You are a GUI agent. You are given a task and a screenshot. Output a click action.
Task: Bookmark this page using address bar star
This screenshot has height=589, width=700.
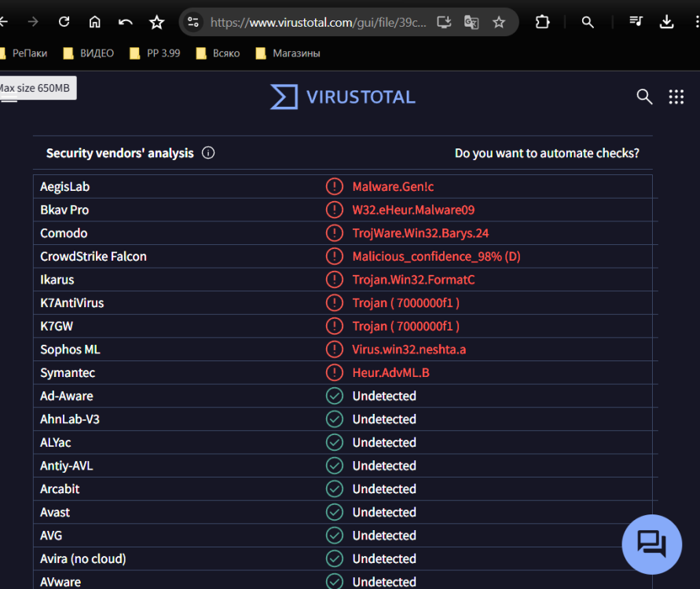coord(499,22)
